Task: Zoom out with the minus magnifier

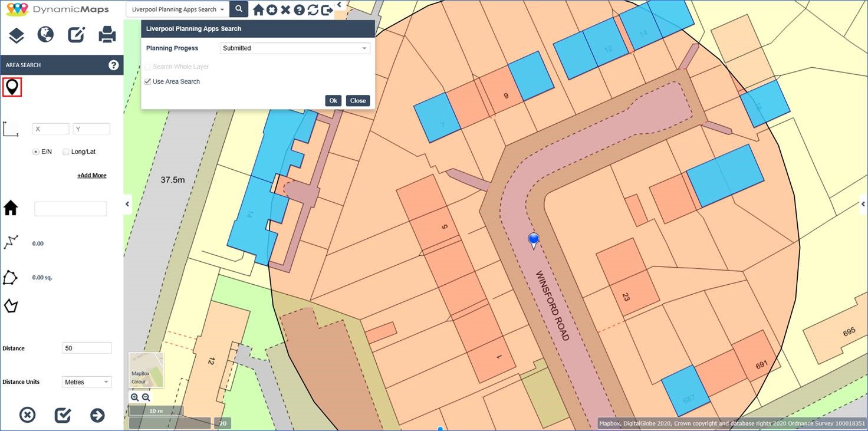Action: pos(146,397)
